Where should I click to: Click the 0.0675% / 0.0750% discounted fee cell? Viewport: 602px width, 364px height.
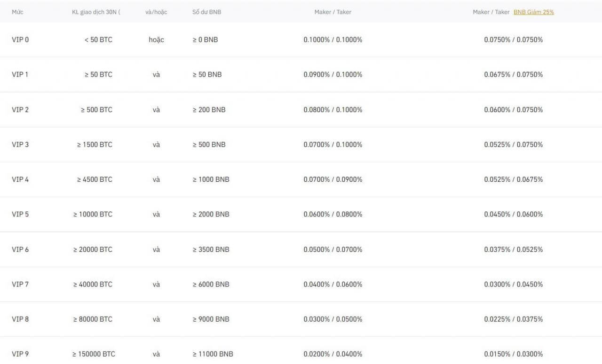pos(514,75)
